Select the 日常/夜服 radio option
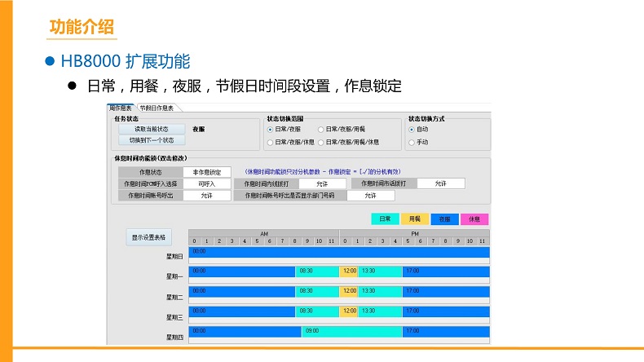 [x=285, y=129]
